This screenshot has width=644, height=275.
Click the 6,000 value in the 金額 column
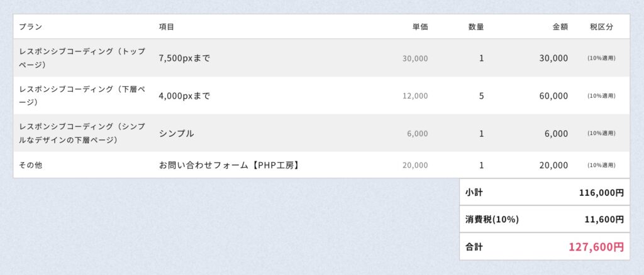pos(556,134)
